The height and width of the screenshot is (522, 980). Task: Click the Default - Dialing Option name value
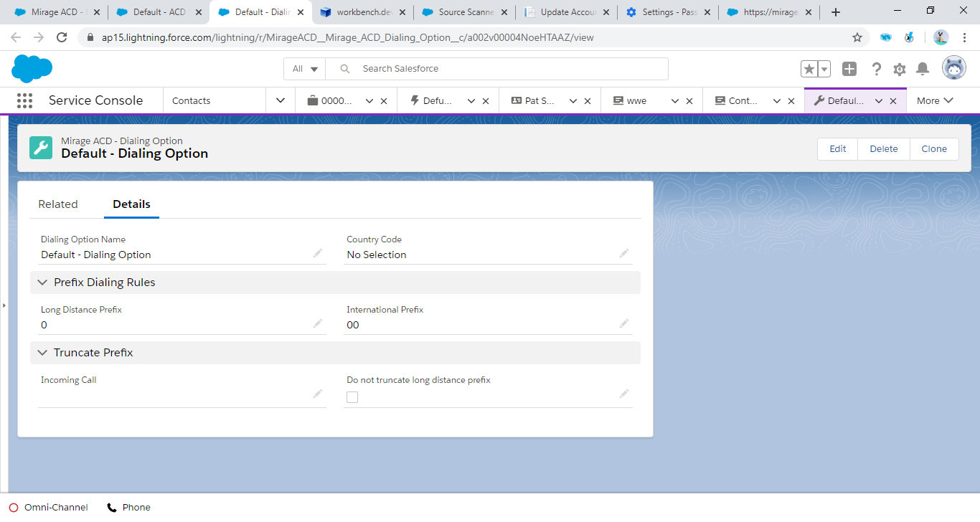click(96, 255)
